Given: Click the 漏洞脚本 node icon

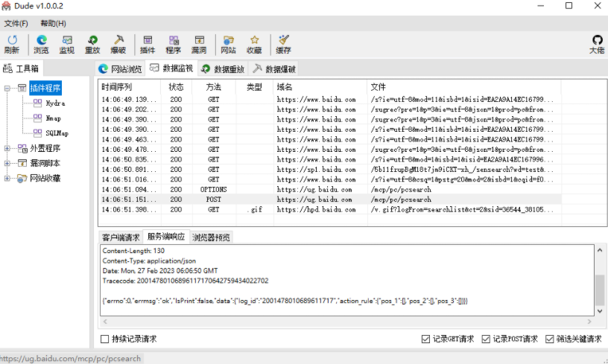Looking at the screenshot, I should pos(22,163).
